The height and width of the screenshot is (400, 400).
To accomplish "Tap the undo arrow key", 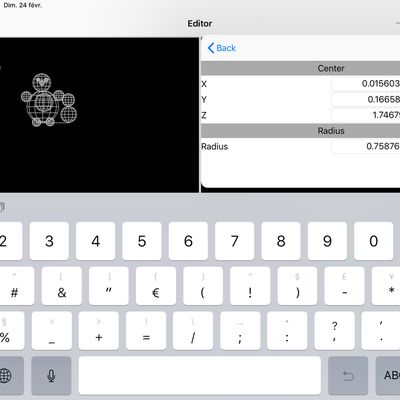I will click(348, 376).
